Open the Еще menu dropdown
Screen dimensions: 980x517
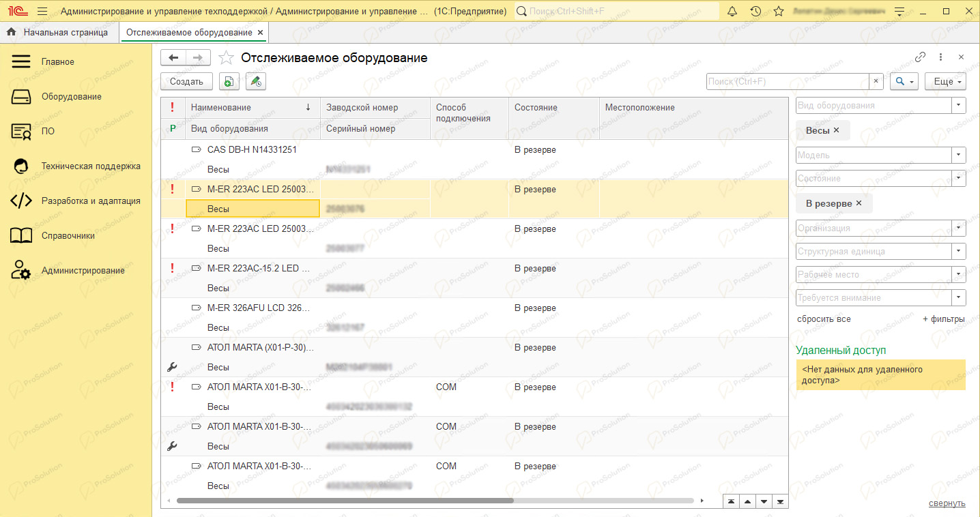point(945,81)
